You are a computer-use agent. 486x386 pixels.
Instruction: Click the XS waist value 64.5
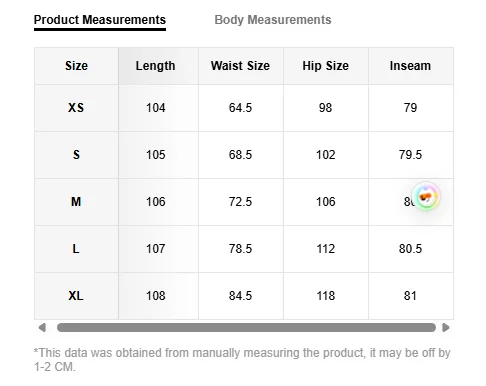pyautogui.click(x=240, y=108)
